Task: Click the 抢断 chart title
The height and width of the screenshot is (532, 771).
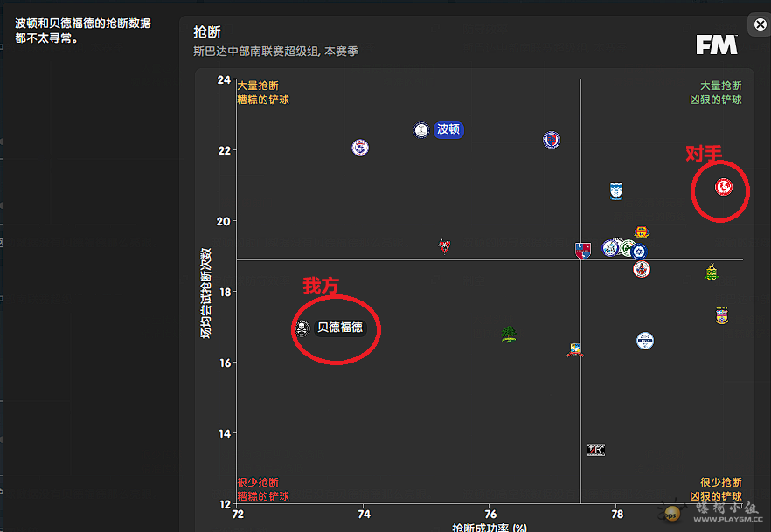Action: point(207,32)
